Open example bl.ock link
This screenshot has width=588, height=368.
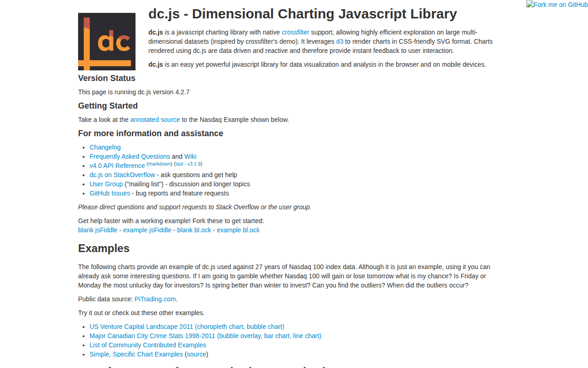coord(238,230)
